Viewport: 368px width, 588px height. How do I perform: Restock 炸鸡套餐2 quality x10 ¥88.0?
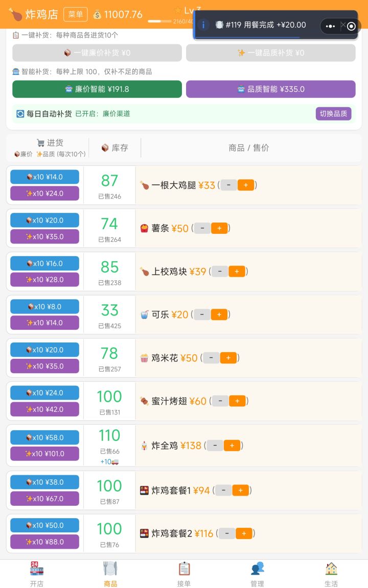point(44,542)
